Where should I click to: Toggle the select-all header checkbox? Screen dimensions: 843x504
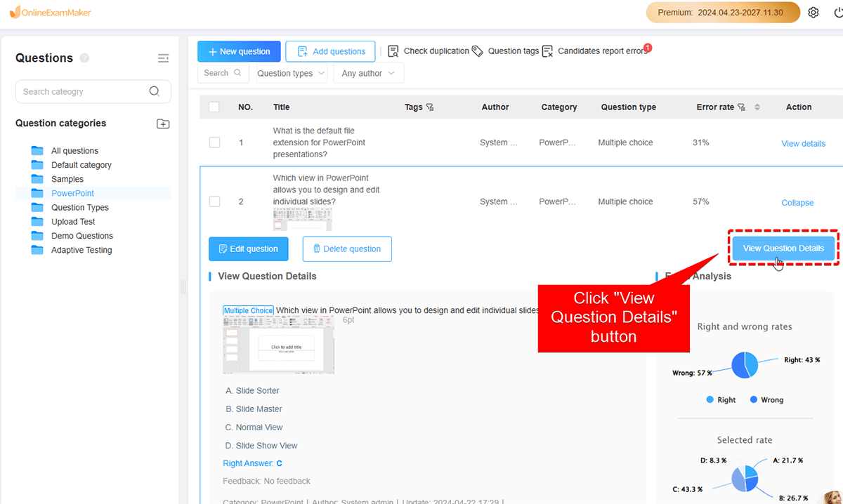point(214,107)
